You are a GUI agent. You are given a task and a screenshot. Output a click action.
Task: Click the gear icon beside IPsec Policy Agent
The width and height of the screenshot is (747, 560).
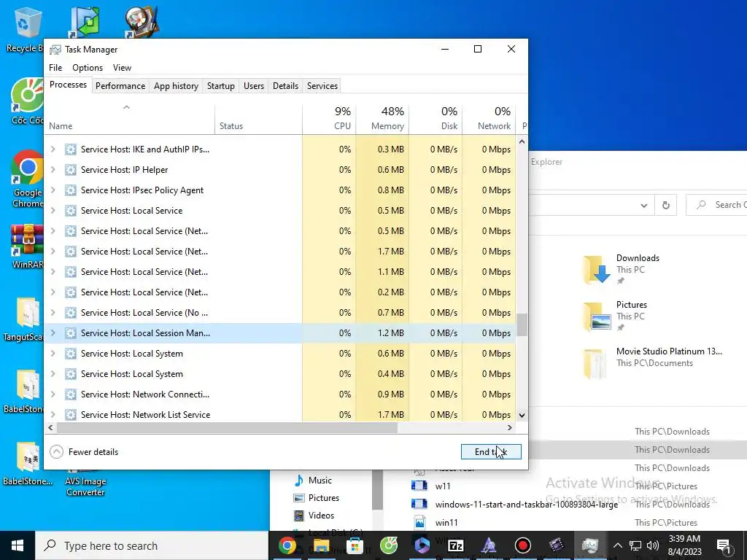tap(71, 190)
